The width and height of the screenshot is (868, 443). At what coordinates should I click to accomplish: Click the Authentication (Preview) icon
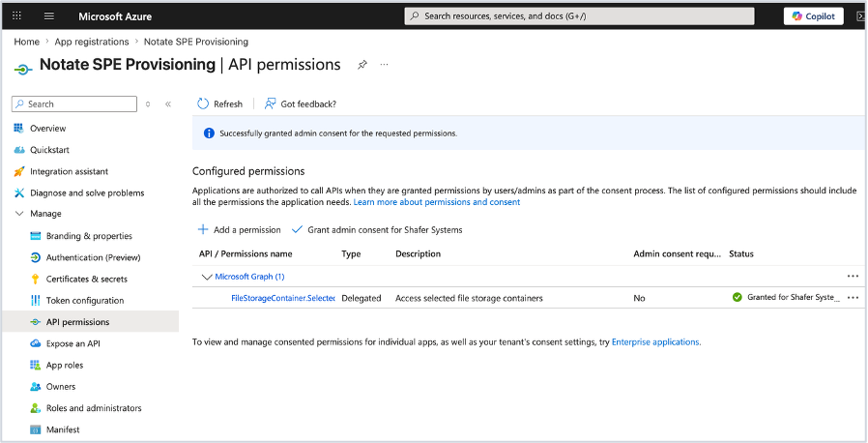point(36,257)
